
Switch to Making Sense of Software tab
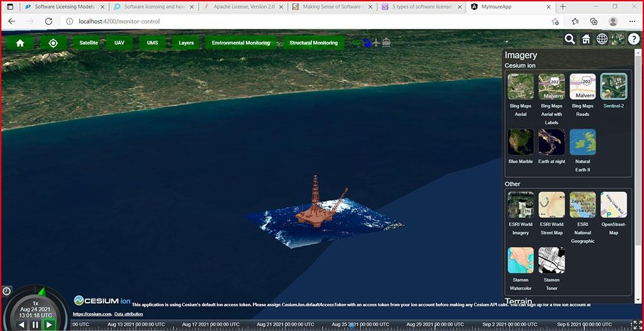(332, 7)
